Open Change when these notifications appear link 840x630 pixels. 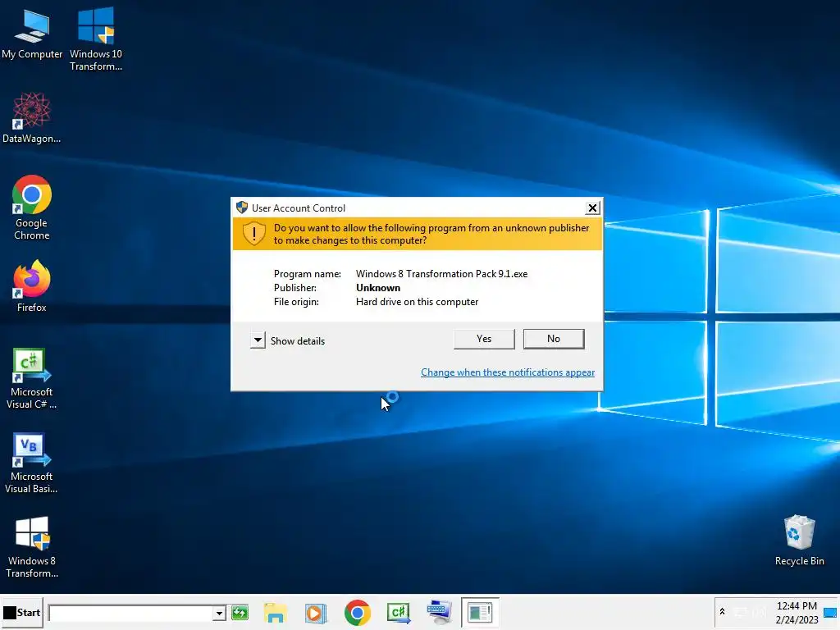point(507,372)
